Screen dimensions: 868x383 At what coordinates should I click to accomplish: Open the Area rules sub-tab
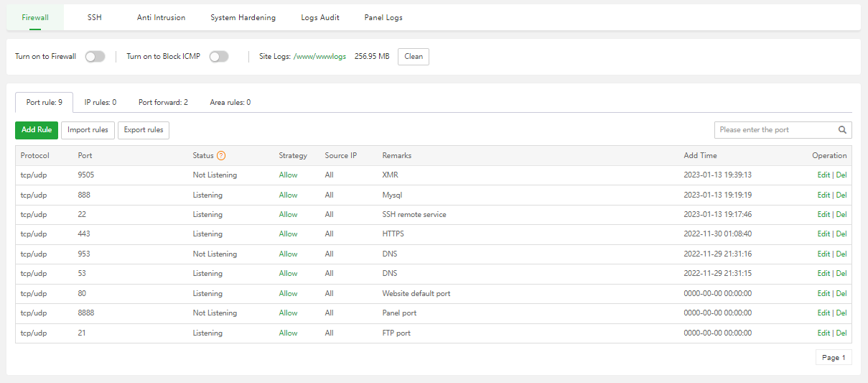click(230, 103)
